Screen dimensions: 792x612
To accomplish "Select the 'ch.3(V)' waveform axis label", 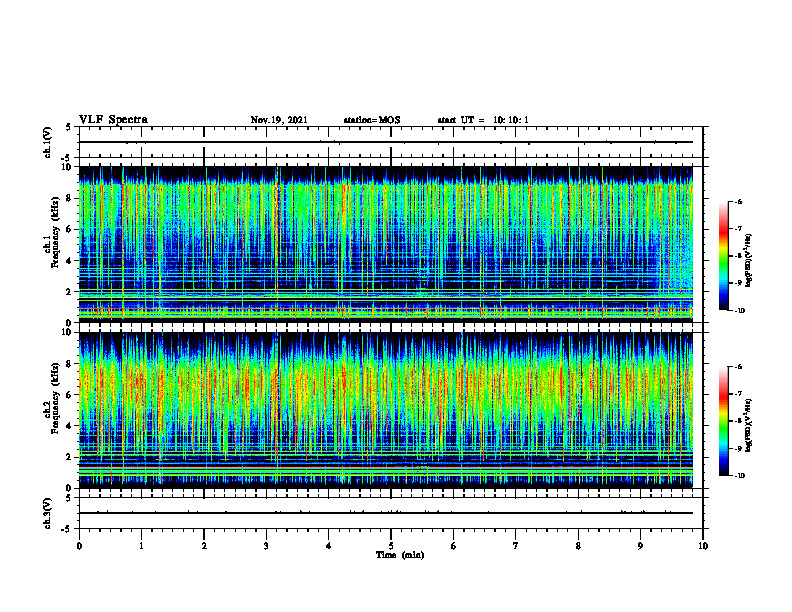I will (48, 513).
